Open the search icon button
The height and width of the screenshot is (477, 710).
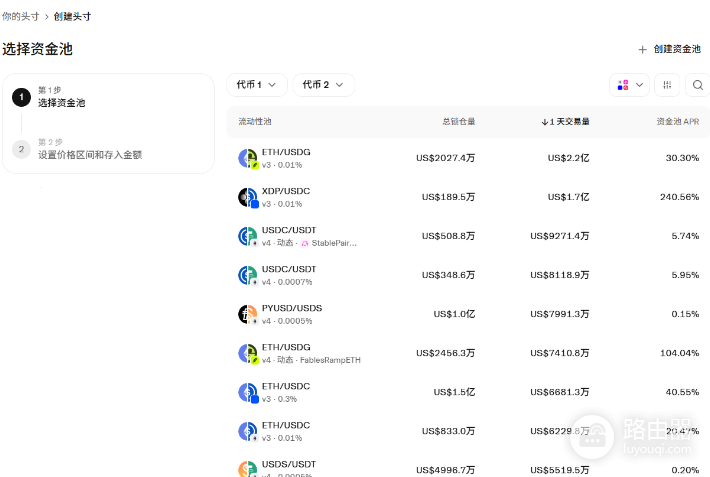pyautogui.click(x=698, y=85)
